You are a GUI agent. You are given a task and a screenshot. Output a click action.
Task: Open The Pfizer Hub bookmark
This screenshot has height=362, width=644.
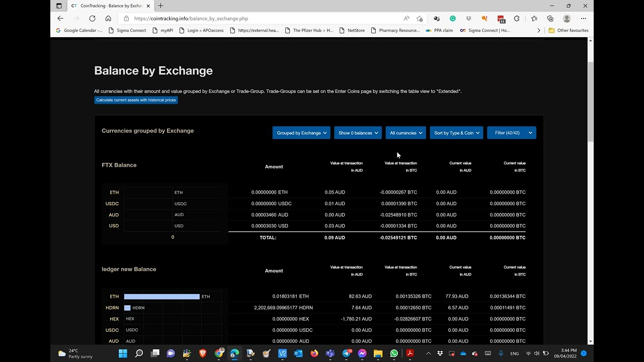pyautogui.click(x=309, y=30)
